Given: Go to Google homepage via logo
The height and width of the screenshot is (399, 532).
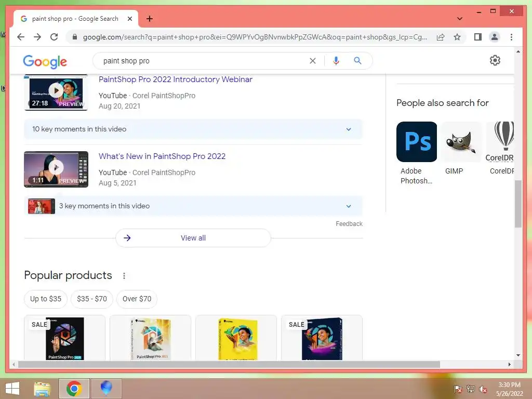Looking at the screenshot, I should pos(45,61).
